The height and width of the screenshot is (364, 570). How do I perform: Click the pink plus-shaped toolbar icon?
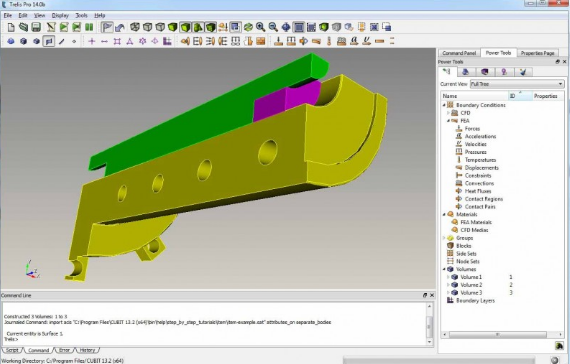[92, 41]
